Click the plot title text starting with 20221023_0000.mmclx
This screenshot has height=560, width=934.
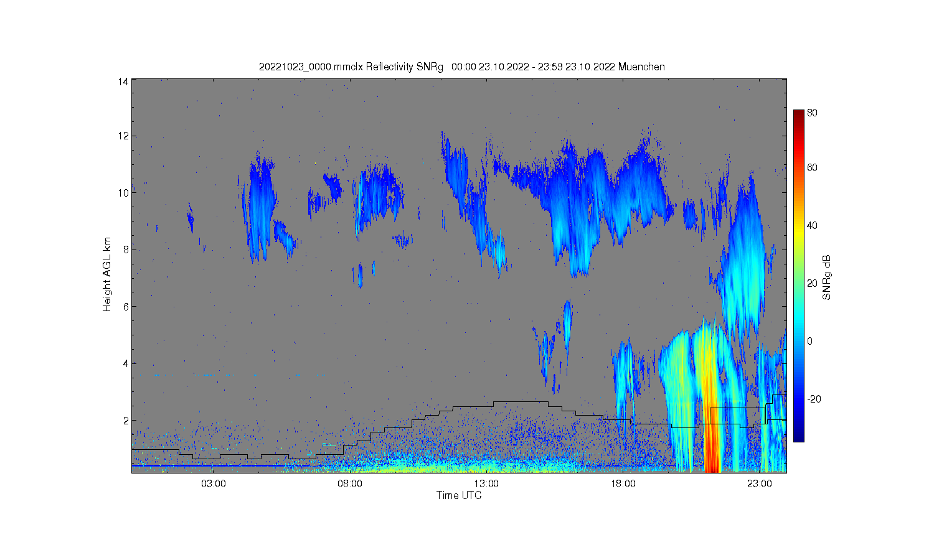[461, 67]
